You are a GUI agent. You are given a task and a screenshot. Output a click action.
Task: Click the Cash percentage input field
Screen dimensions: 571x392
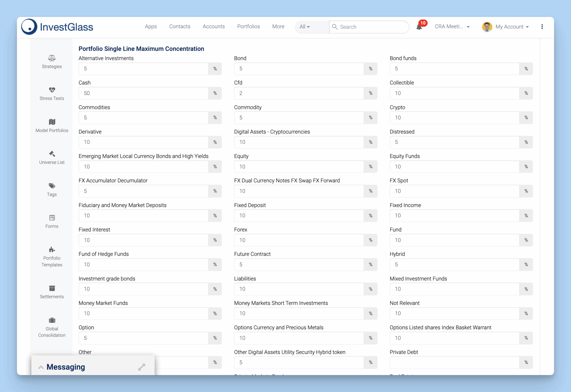(x=143, y=93)
